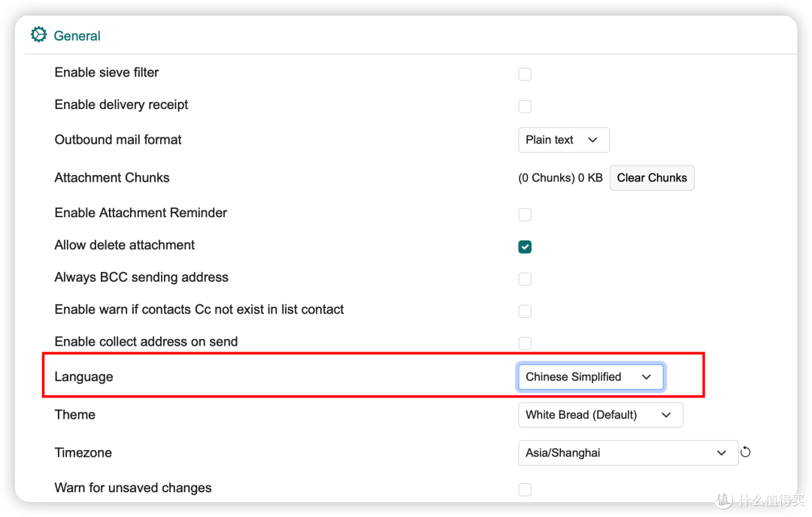The height and width of the screenshot is (517, 812).
Task: Enable collect address on send checkbox
Action: click(x=525, y=343)
